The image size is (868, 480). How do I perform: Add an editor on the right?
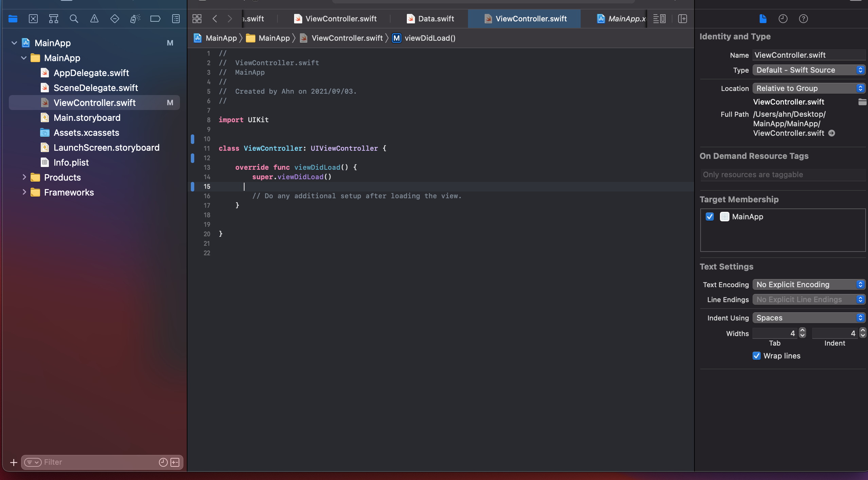(683, 19)
